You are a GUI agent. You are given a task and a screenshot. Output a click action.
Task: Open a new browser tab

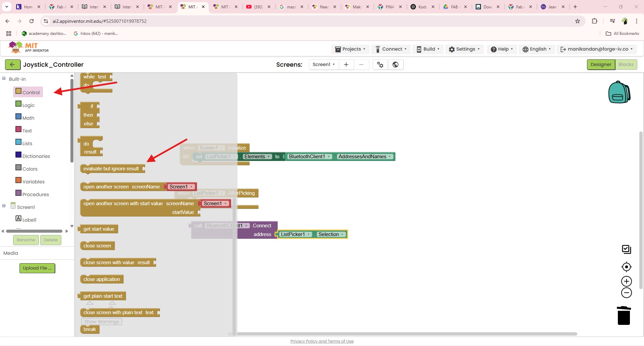click(x=575, y=7)
